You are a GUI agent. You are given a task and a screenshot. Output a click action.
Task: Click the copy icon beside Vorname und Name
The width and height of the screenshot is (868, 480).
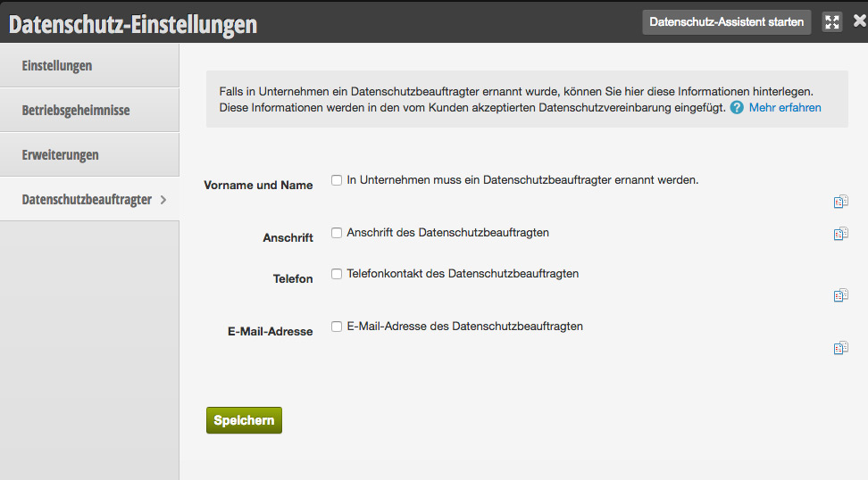click(x=841, y=202)
